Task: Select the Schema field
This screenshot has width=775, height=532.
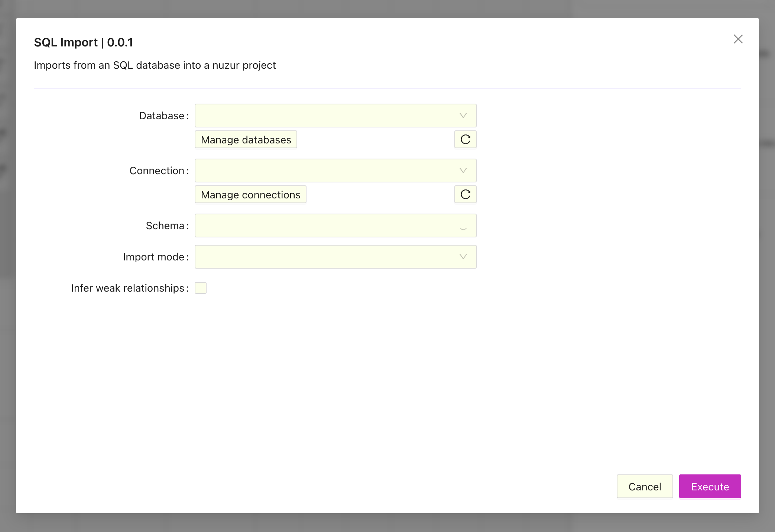Action: click(x=334, y=226)
